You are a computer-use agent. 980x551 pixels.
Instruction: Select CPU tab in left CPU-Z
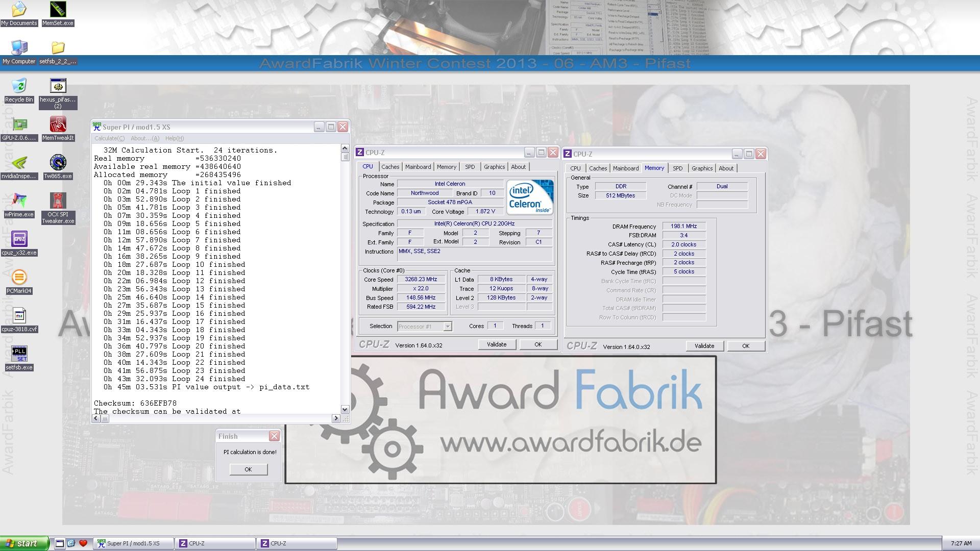coord(367,166)
